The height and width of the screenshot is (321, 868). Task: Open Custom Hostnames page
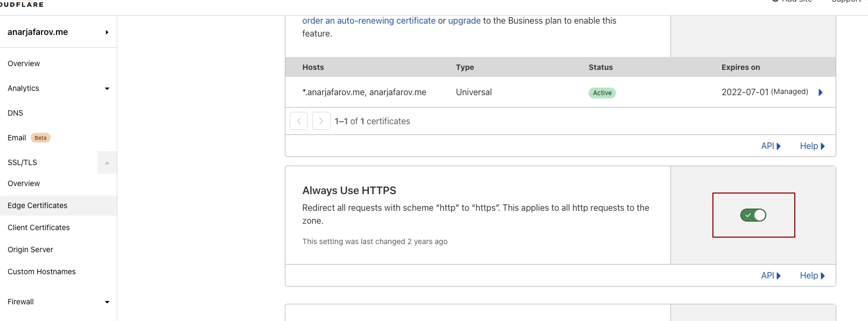(41, 272)
